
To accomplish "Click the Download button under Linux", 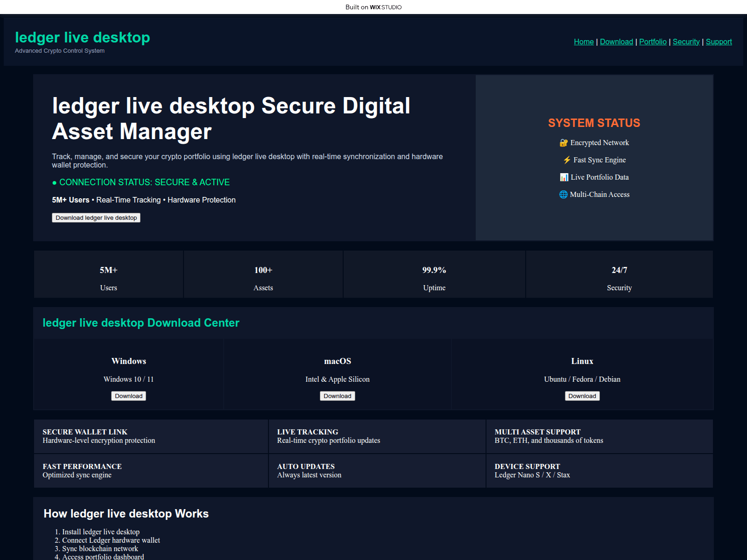I will click(582, 396).
